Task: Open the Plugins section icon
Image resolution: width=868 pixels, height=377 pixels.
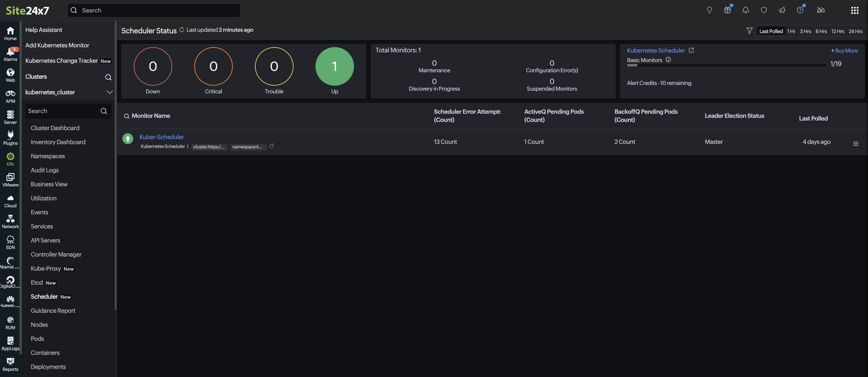Action: [10, 138]
